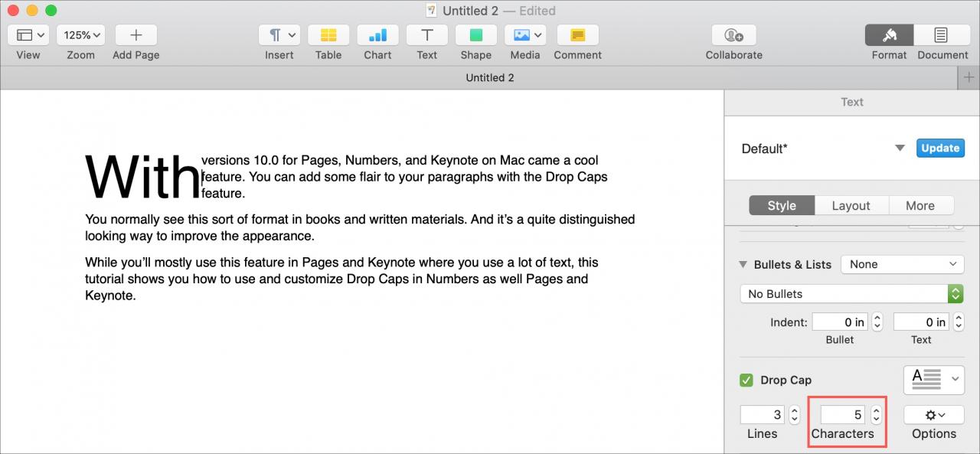
Task: Open the View sidebar menu
Action: 28,35
